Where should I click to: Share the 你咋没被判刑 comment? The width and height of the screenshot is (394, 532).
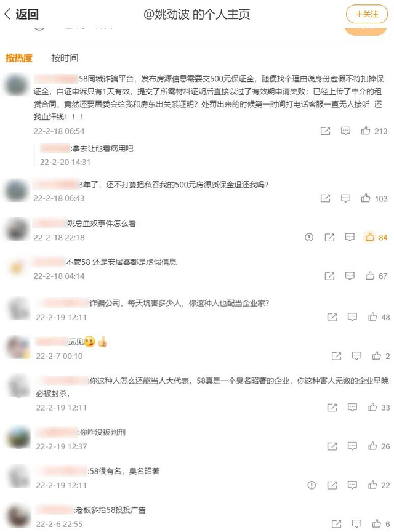[x=332, y=446]
